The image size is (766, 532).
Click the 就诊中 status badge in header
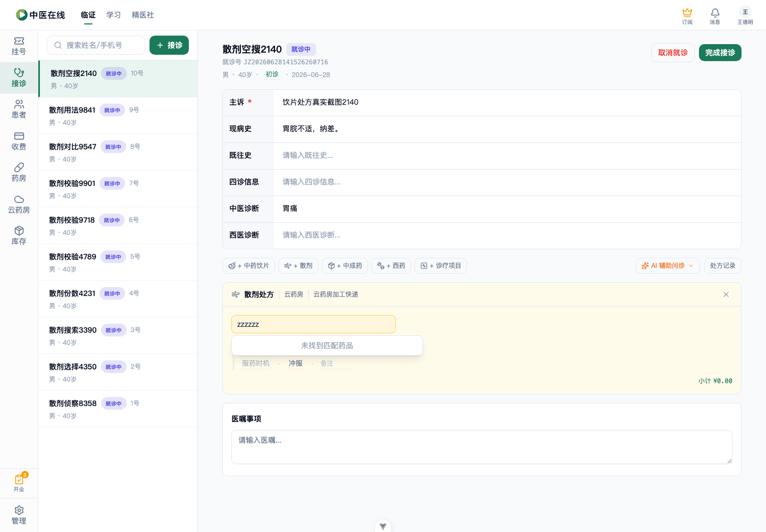click(301, 49)
